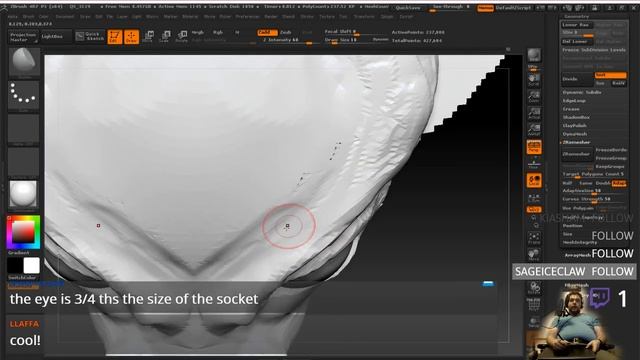Viewport: 640px width, 360px height.
Task: Click the Scroll canvas icon
Action: pyautogui.click(x=534, y=80)
